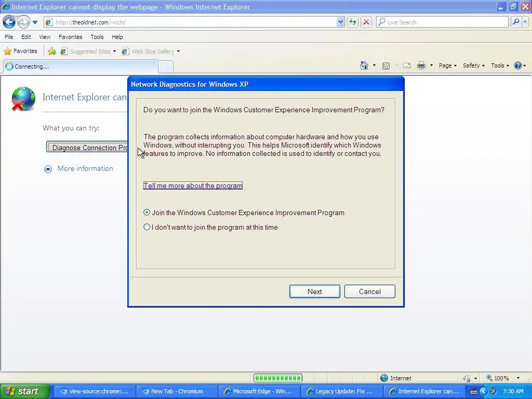Open the Safety command menu
Image resolution: width=532 pixels, height=399 pixels.
[x=474, y=65]
